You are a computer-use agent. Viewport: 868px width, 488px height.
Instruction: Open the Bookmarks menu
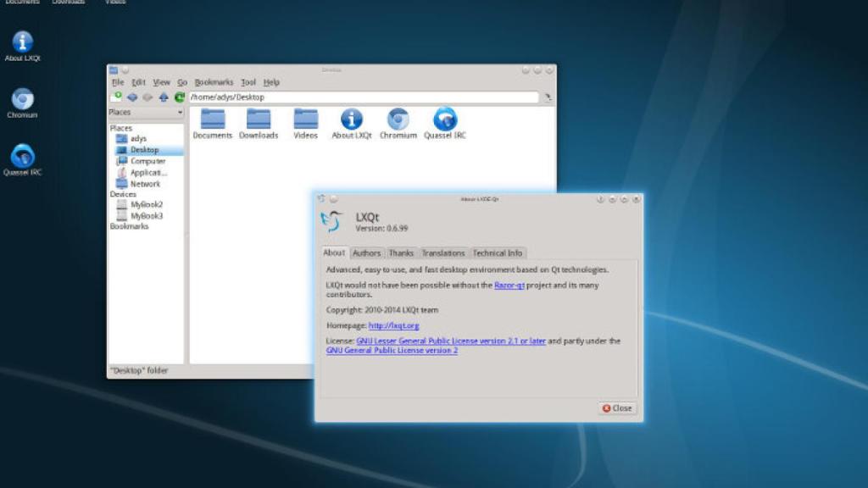(x=214, y=82)
